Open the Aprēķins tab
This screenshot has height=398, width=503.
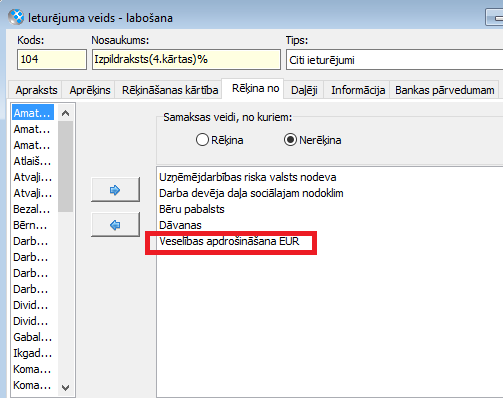pyautogui.click(x=89, y=90)
